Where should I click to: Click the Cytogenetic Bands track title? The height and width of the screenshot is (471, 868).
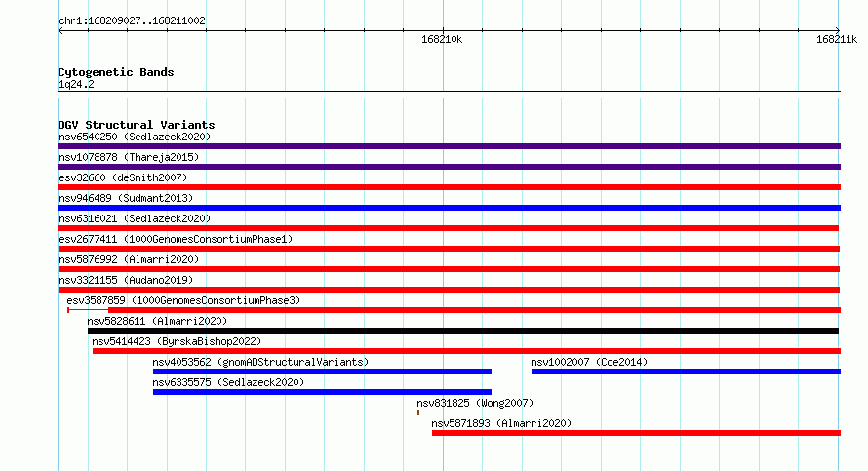point(116,72)
